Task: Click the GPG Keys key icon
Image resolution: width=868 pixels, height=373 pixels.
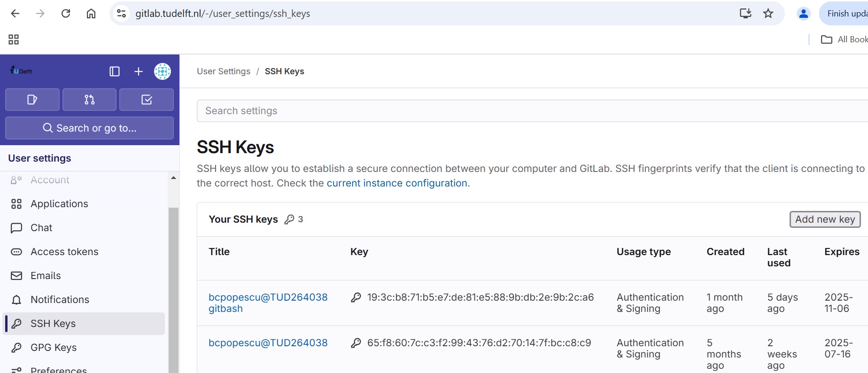Action: [x=16, y=348]
